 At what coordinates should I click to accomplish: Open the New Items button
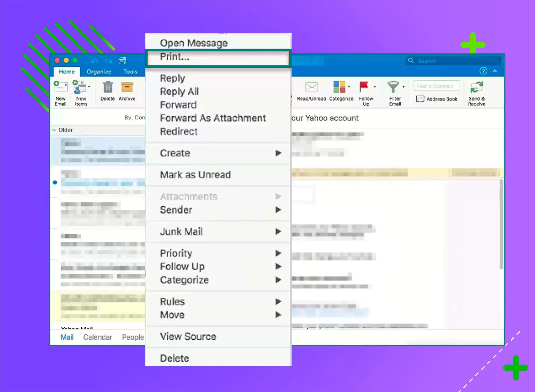[81, 93]
